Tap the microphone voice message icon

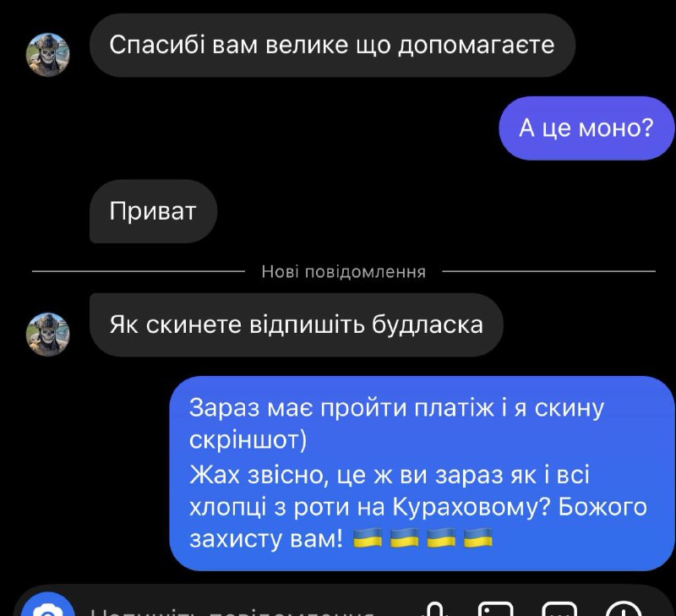[x=435, y=609]
